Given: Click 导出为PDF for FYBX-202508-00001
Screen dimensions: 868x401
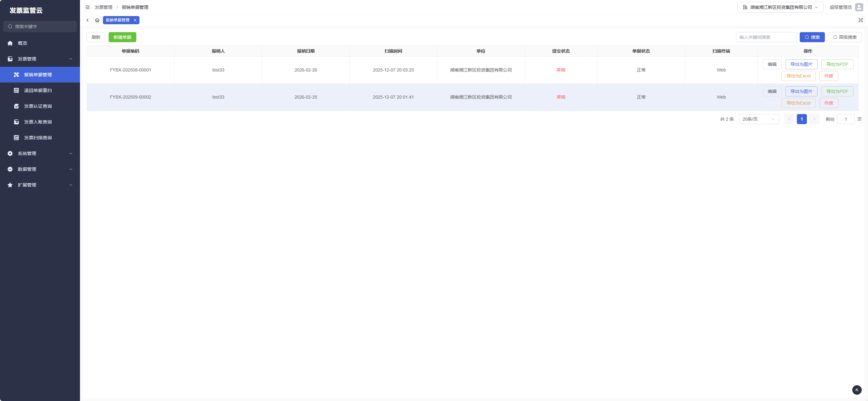Looking at the screenshot, I should (x=837, y=64).
